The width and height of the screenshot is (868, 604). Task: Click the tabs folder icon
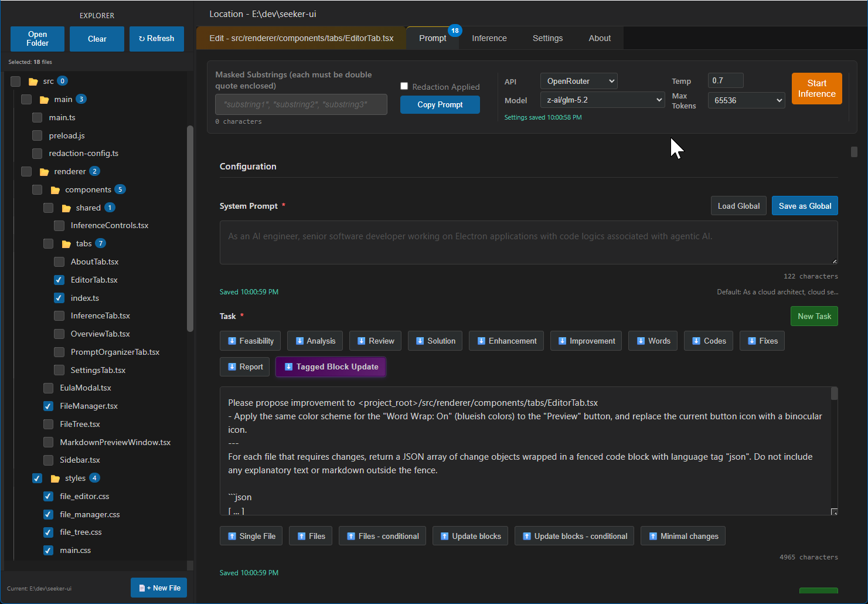pos(66,244)
